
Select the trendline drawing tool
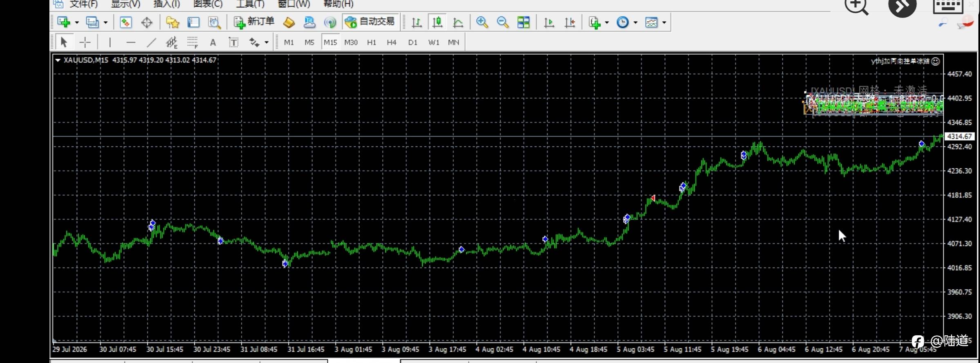pyautogui.click(x=151, y=42)
